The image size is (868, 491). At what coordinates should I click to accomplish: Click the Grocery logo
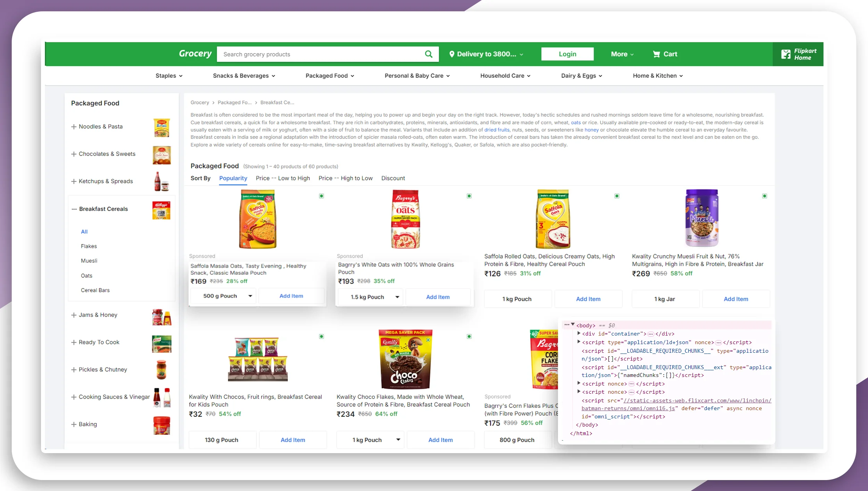pos(195,54)
